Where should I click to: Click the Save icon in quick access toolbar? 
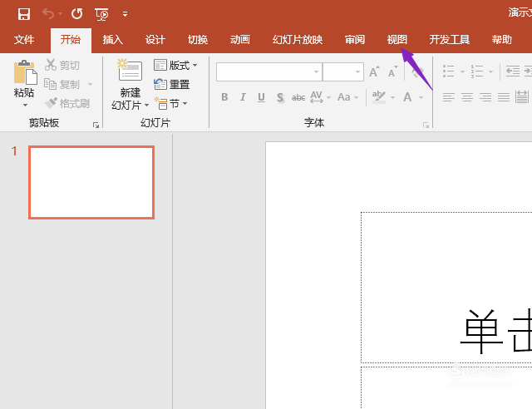click(24, 14)
